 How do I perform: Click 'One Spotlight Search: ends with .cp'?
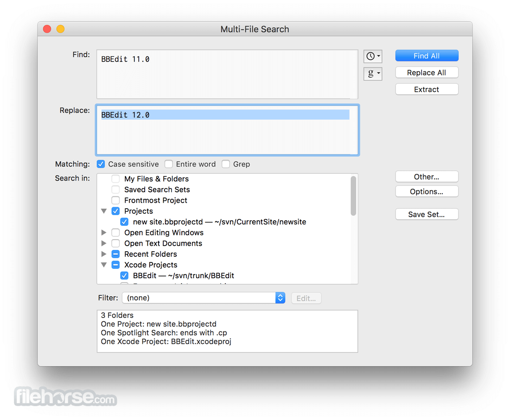pyautogui.click(x=164, y=333)
